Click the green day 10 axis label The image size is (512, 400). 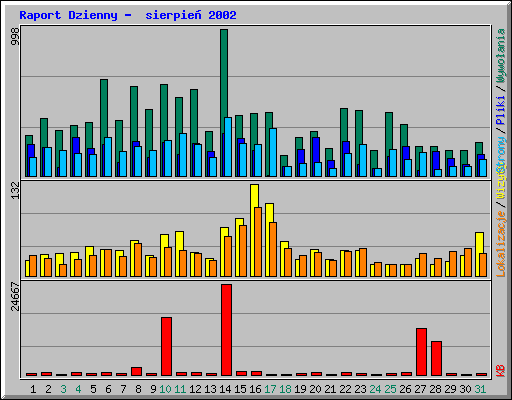[x=165, y=389]
